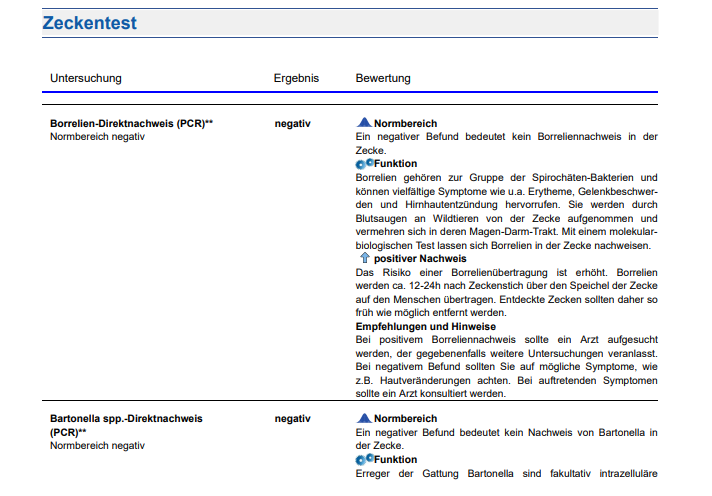This screenshot has height=496, width=712.
Task: Click the negativ result for the Borrelien test
Action: tap(292, 124)
